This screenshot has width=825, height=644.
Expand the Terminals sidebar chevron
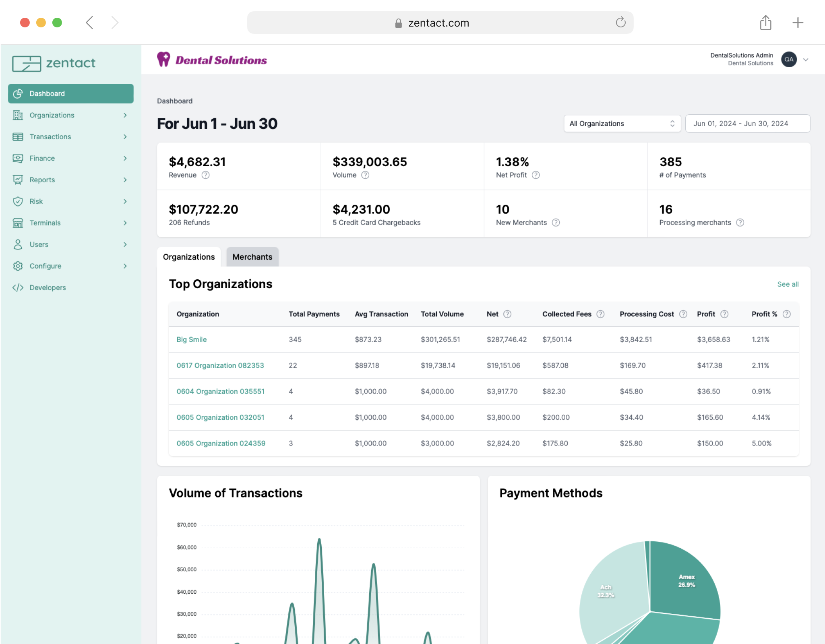125,223
